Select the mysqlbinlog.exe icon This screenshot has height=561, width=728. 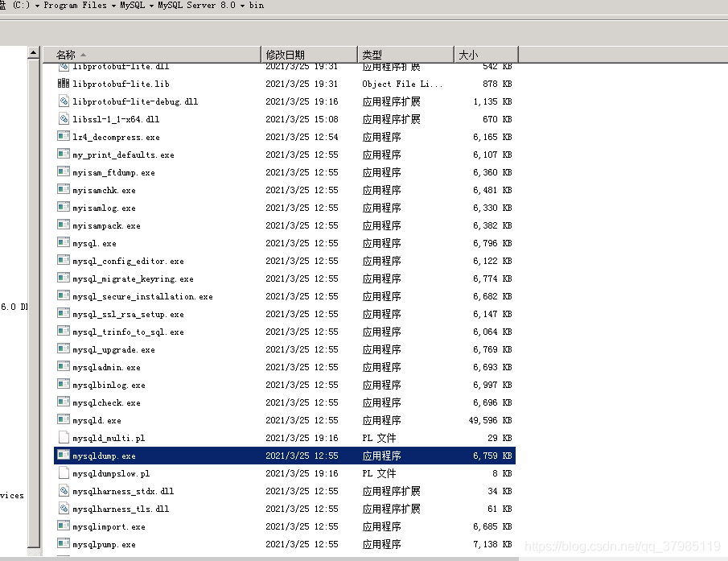[64, 384]
